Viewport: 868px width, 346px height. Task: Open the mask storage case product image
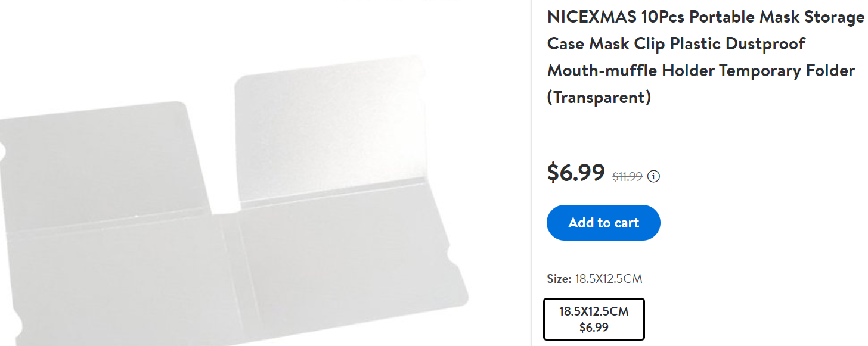pos(238,197)
